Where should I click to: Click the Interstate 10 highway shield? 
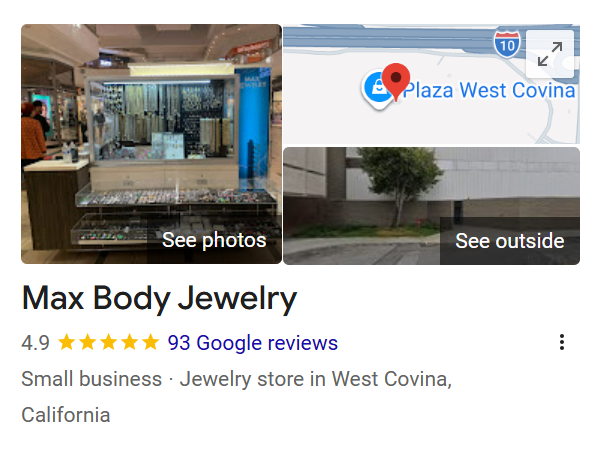tap(507, 45)
